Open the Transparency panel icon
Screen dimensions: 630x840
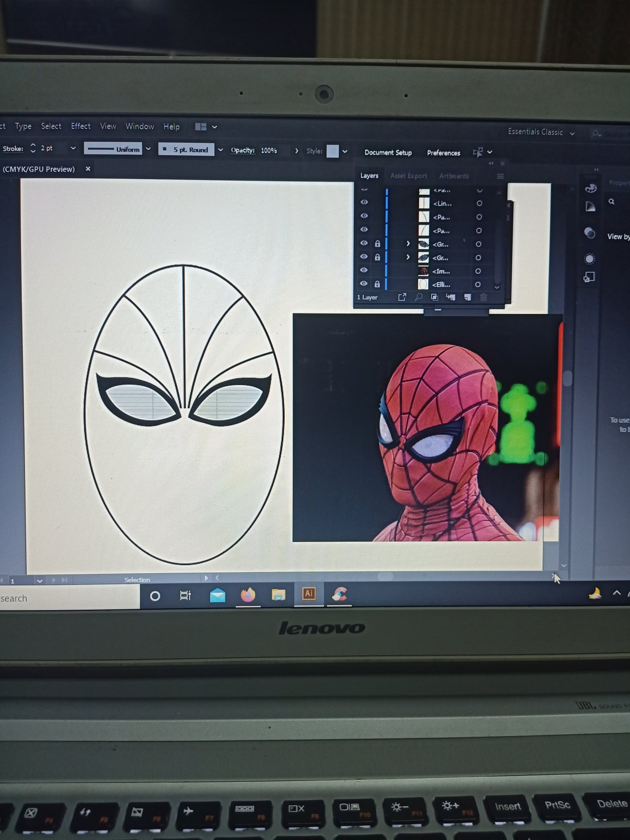point(590,233)
